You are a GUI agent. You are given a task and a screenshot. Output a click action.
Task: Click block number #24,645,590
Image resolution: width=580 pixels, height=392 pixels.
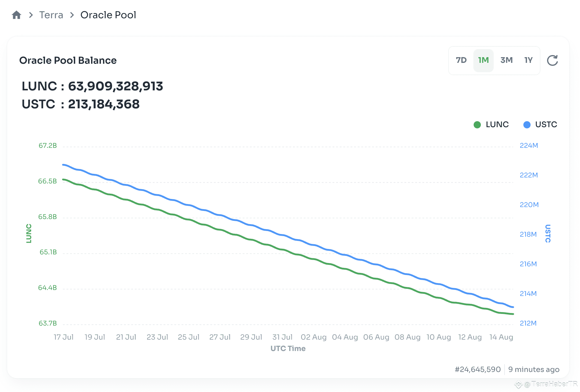(478, 370)
